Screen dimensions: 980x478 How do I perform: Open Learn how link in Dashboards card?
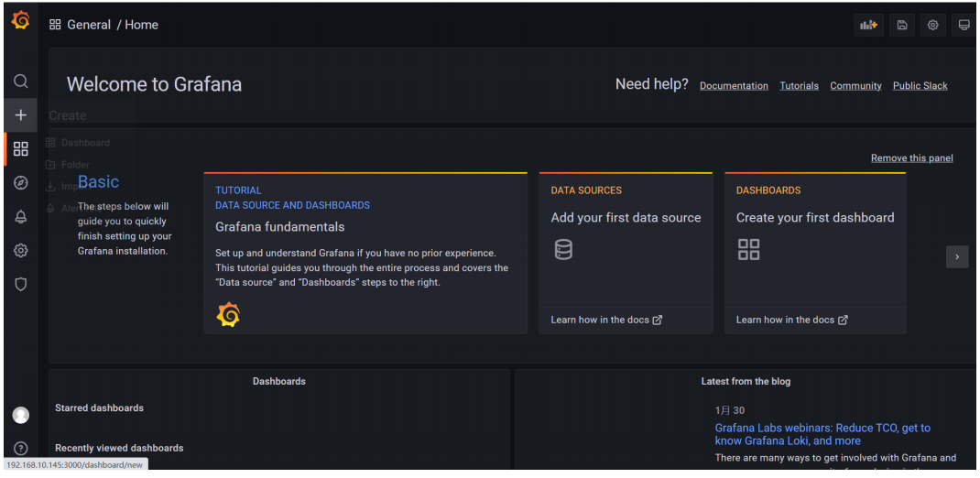792,320
